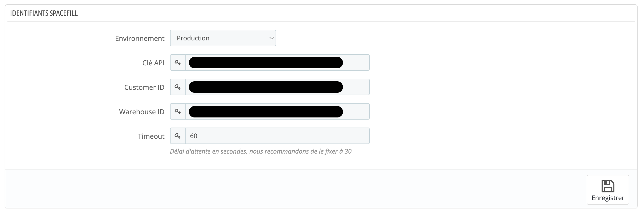Open the Environnement dropdown showing Production
The image size is (644, 211).
pos(223,38)
